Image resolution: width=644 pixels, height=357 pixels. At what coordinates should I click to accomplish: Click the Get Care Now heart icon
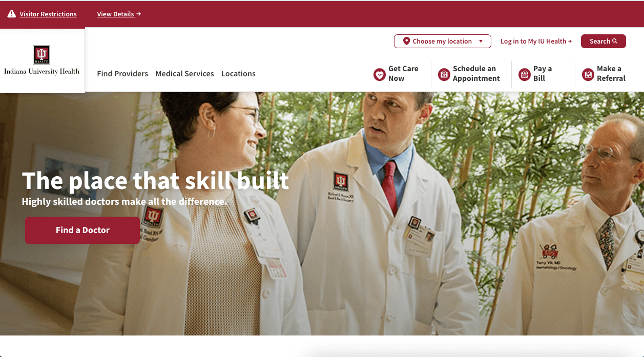(379, 75)
